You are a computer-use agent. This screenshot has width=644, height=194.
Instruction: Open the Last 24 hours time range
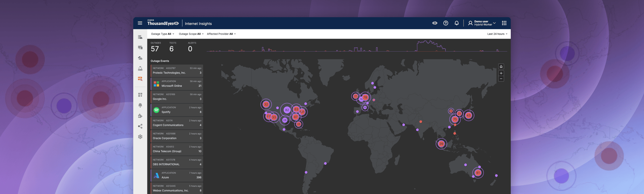(x=497, y=34)
